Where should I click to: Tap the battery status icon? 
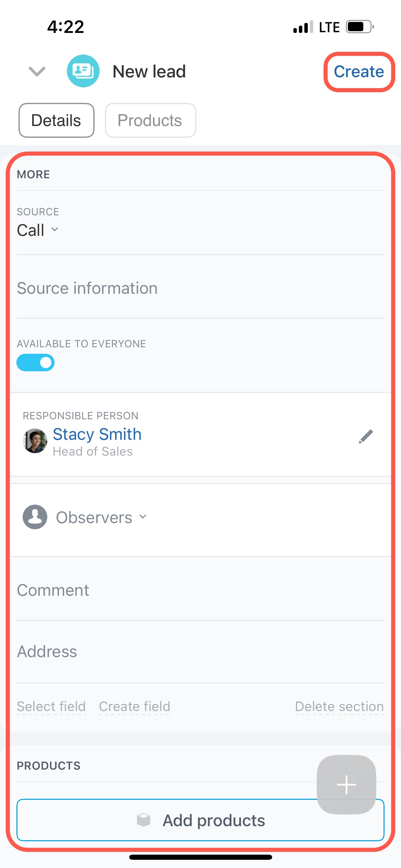[359, 27]
